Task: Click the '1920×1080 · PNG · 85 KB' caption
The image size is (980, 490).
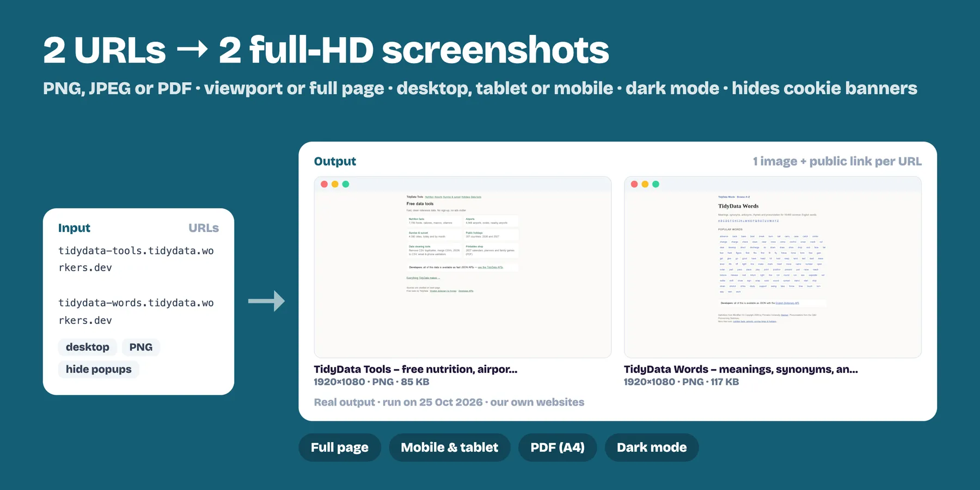Action: pyautogui.click(x=371, y=382)
